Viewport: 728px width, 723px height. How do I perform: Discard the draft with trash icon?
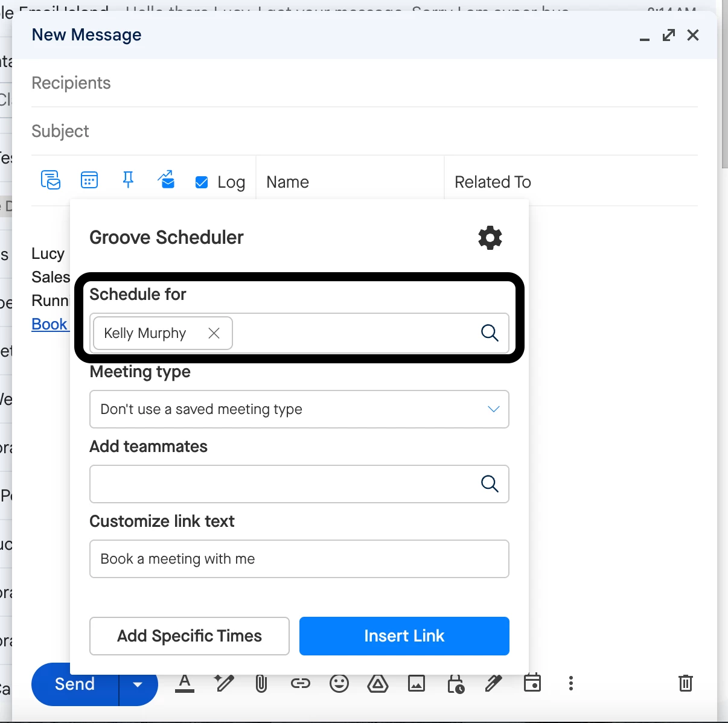point(686,684)
